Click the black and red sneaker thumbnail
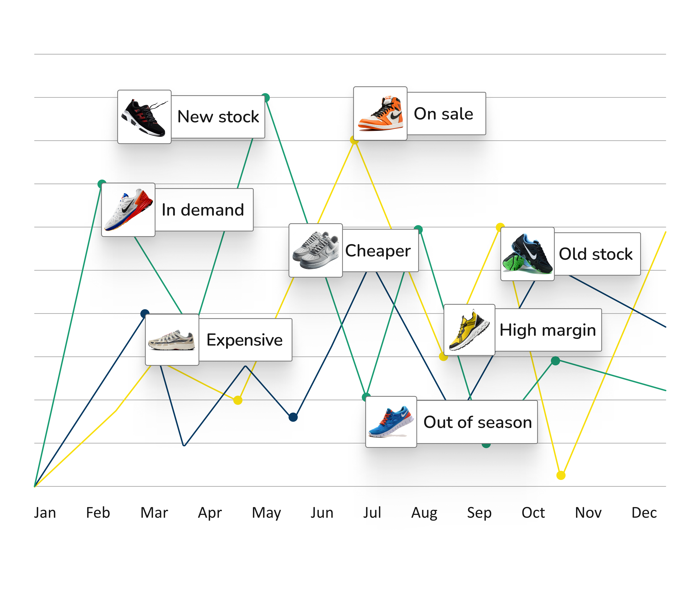Screen dimensions: 700x603 (144, 117)
